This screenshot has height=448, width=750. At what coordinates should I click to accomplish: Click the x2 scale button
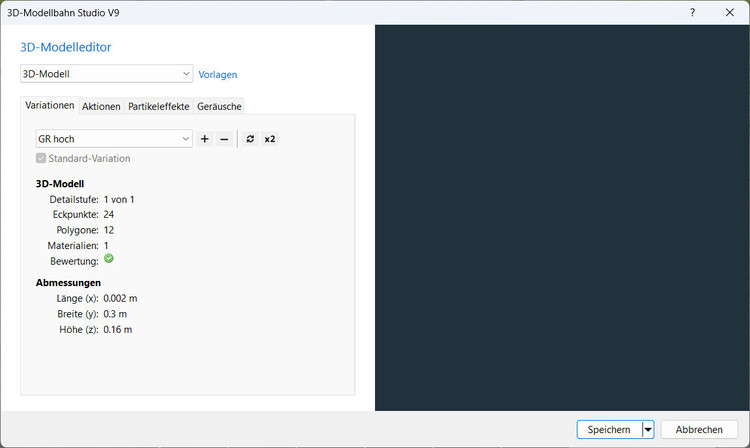[270, 139]
